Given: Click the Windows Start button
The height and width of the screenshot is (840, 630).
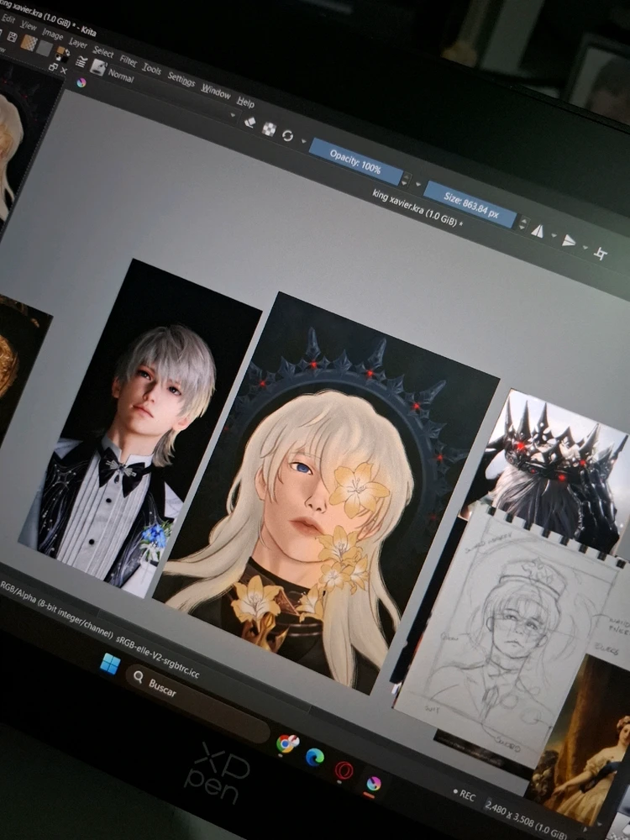Looking at the screenshot, I should (x=110, y=664).
